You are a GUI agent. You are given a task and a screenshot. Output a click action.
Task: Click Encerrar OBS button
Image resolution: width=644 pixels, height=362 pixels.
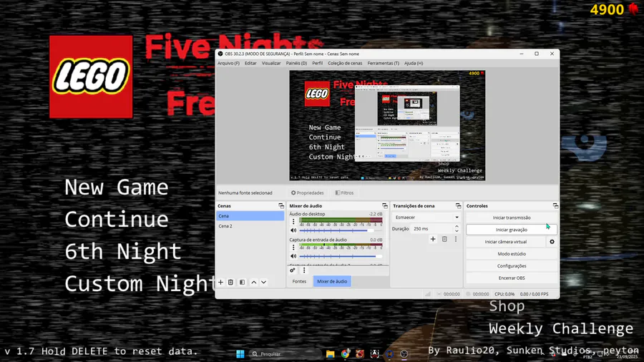tap(512, 278)
